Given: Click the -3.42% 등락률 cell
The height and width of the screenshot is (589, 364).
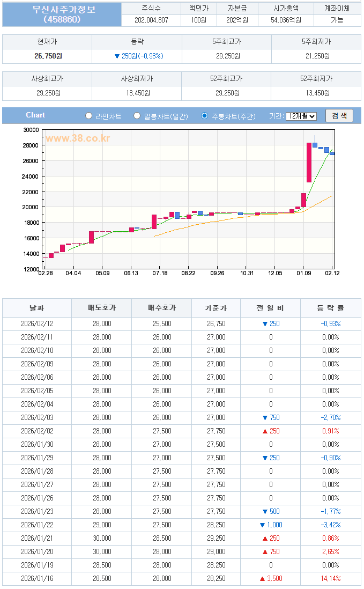Looking at the screenshot, I should tap(331, 525).
